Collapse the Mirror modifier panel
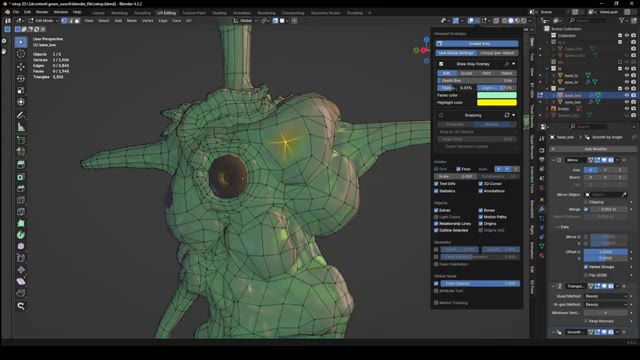 pos(553,160)
